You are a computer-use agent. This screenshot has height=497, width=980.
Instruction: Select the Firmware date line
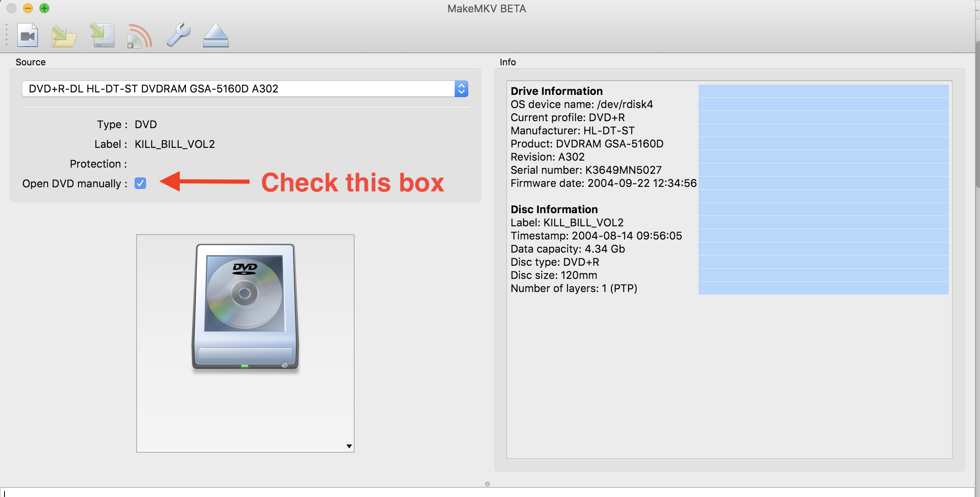tap(604, 183)
